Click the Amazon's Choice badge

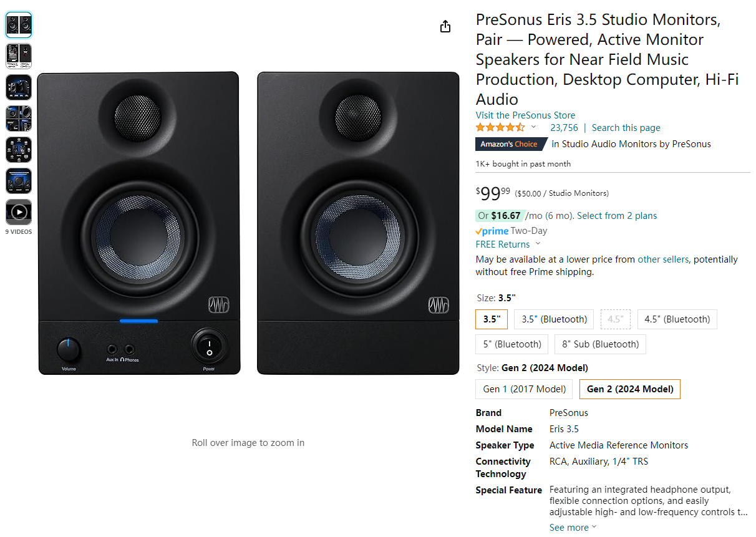click(x=508, y=144)
